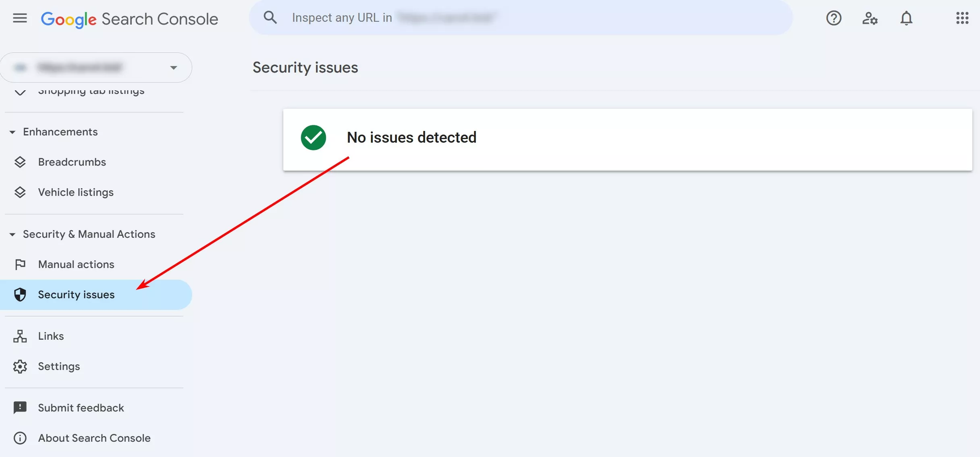Screen dimensions: 980x457
Task: Click the Help question mark icon
Action: coord(834,18)
